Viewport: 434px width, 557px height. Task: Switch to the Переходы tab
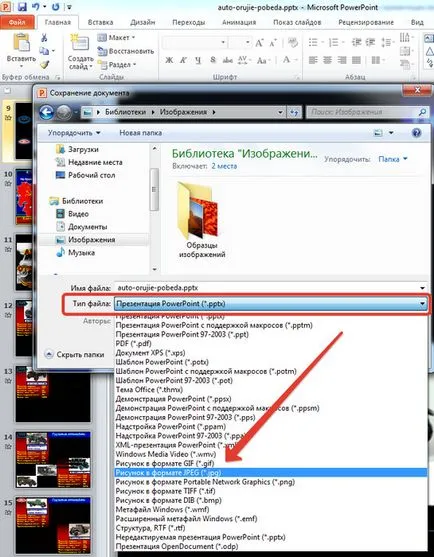(x=189, y=22)
